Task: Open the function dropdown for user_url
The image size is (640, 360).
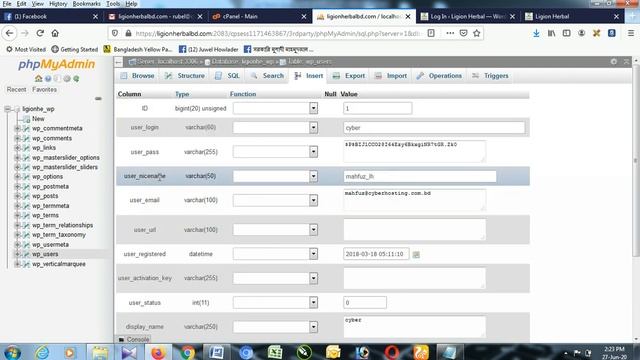Action: [275, 229]
